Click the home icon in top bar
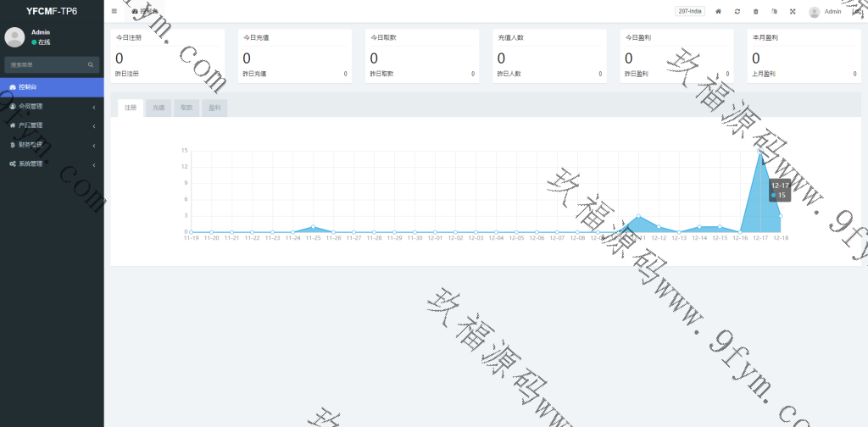Viewport: 868px width, 427px height. pyautogui.click(x=719, y=11)
